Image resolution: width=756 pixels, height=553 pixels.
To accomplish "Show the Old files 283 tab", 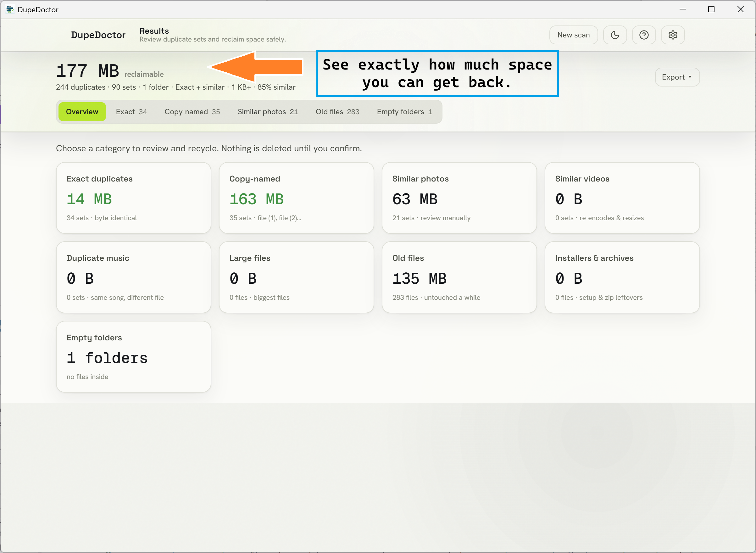I will (x=337, y=111).
